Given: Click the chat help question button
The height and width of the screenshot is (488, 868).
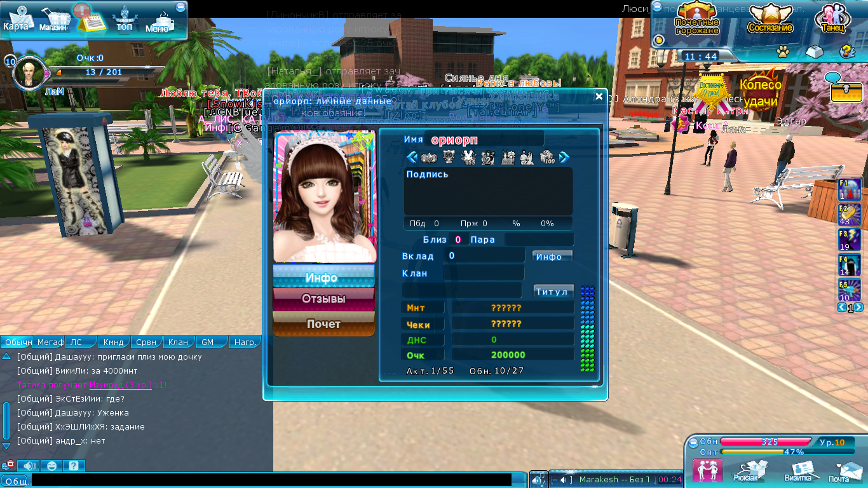Looking at the screenshot, I should (74, 466).
